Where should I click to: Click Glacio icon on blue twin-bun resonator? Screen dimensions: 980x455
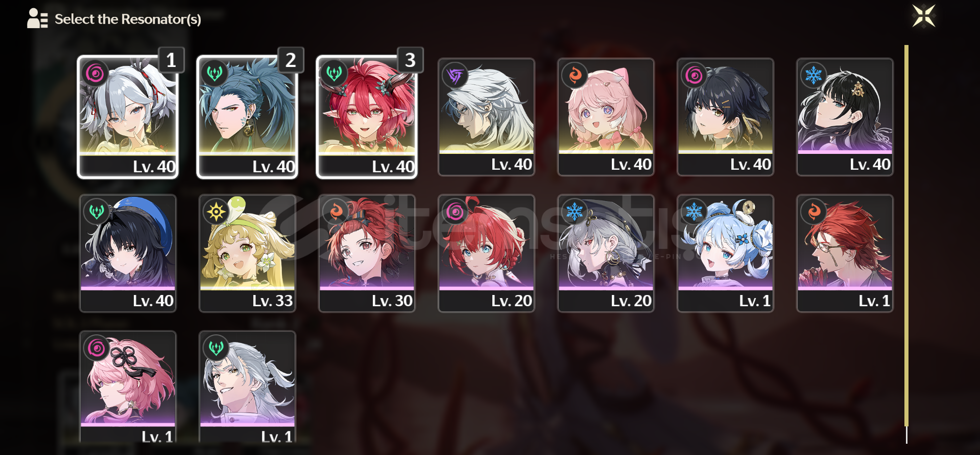pyautogui.click(x=694, y=212)
